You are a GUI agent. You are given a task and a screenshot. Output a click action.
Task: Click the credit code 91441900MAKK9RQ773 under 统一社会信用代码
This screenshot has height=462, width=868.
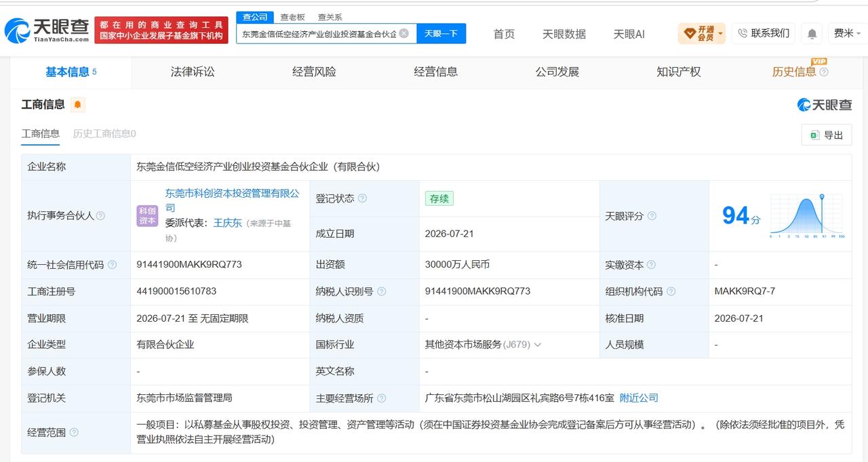tap(189, 265)
